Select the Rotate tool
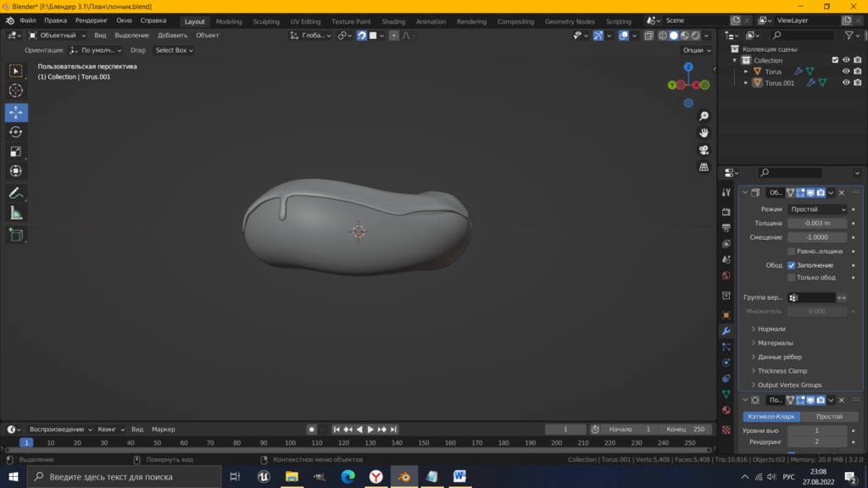Viewport: 868px width, 488px height. 16,132
